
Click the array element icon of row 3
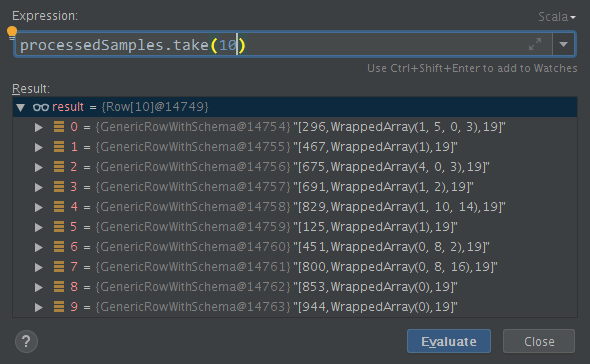click(x=59, y=187)
